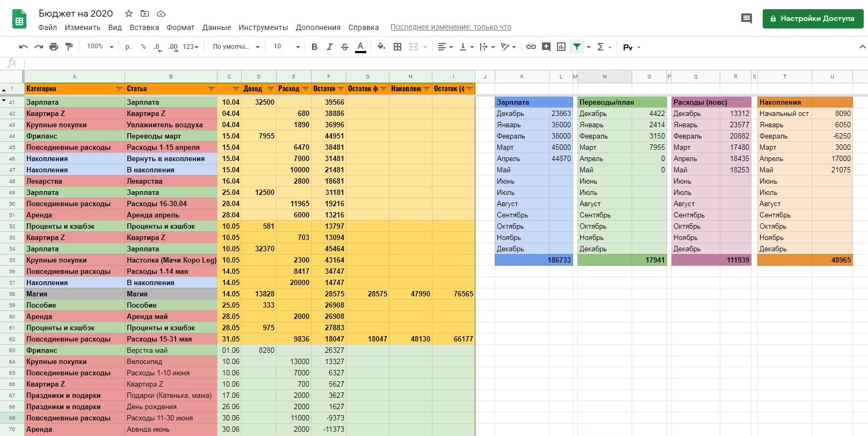Open the filter views dropdown arrow
Viewport: 868px width, 436px height.
coord(589,47)
